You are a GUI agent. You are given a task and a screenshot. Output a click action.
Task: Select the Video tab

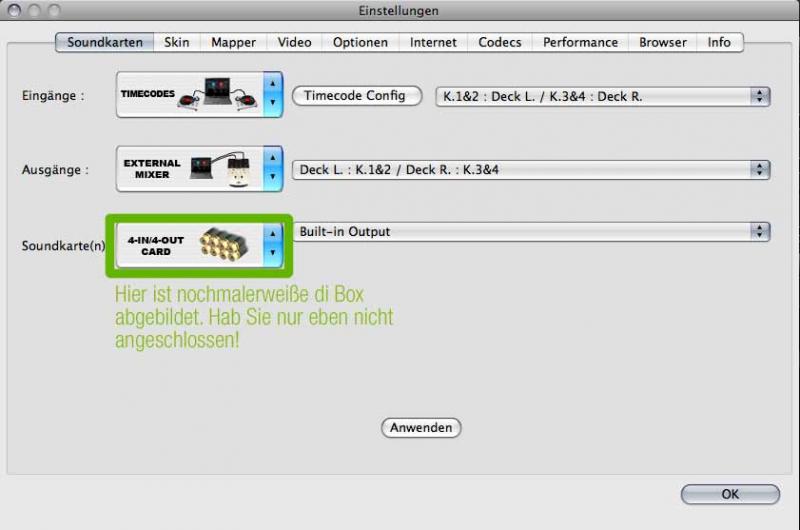click(294, 42)
